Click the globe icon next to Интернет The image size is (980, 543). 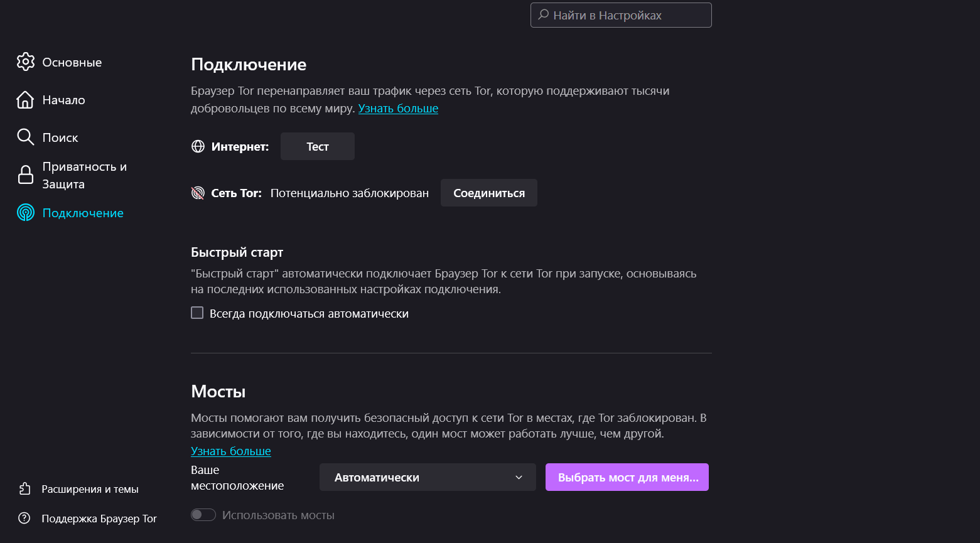pos(198,146)
